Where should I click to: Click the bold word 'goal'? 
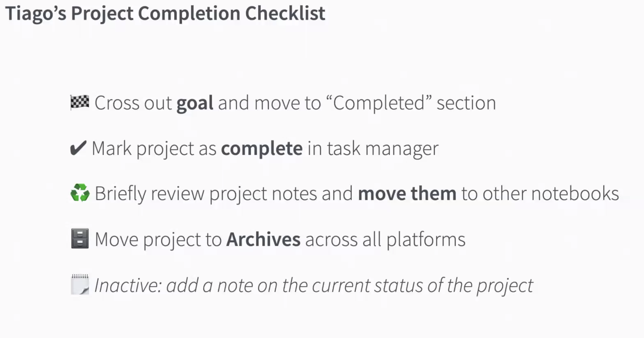coord(195,103)
